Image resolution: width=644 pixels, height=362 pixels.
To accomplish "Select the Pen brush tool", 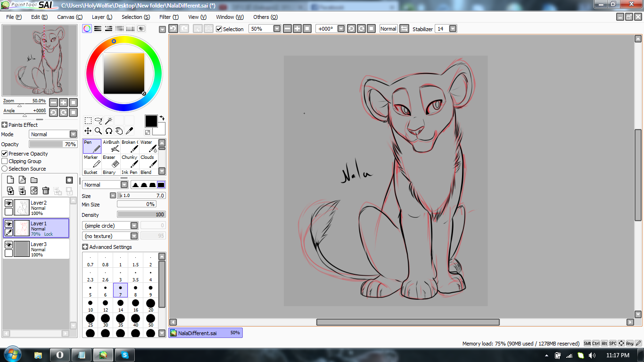I will [92, 146].
